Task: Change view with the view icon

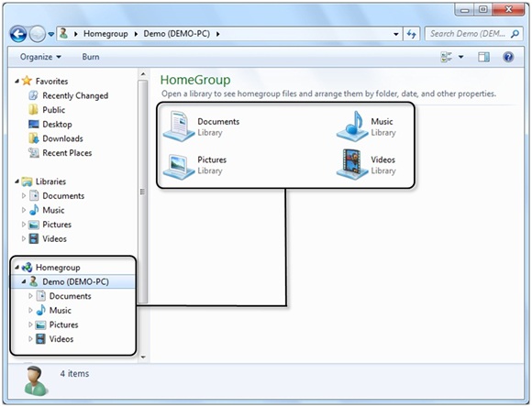Action: click(446, 57)
